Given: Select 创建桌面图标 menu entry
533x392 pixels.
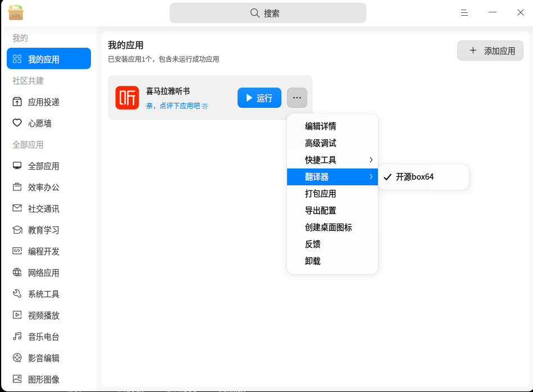Looking at the screenshot, I should pos(332,227).
